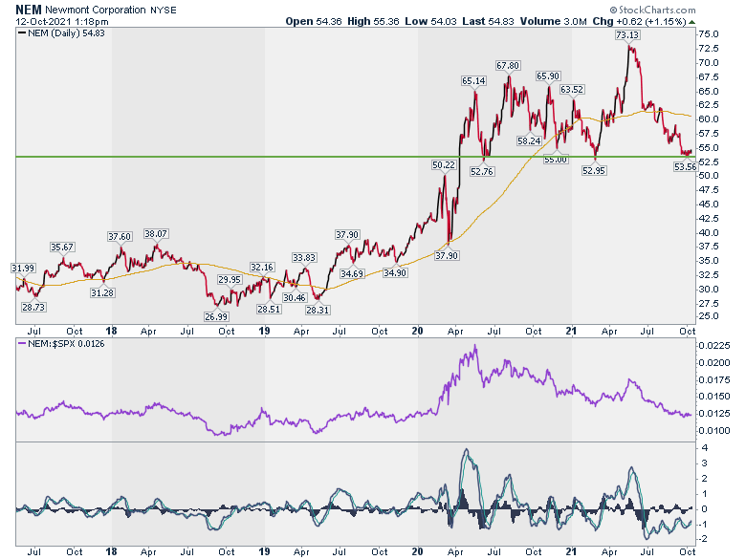Click the NEM (Daily) 54.83 legend
746x560 pixels.
[x=61, y=33]
